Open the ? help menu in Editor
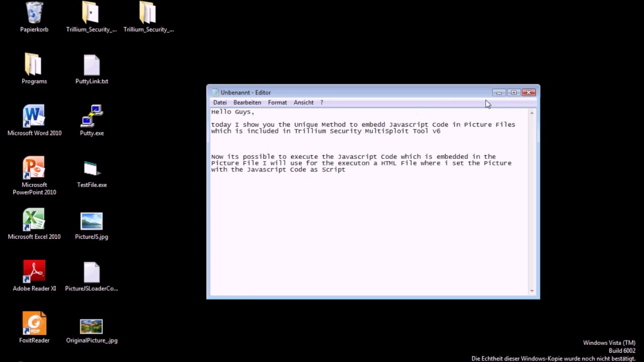Screen dimensions: 644x362 point(321,103)
